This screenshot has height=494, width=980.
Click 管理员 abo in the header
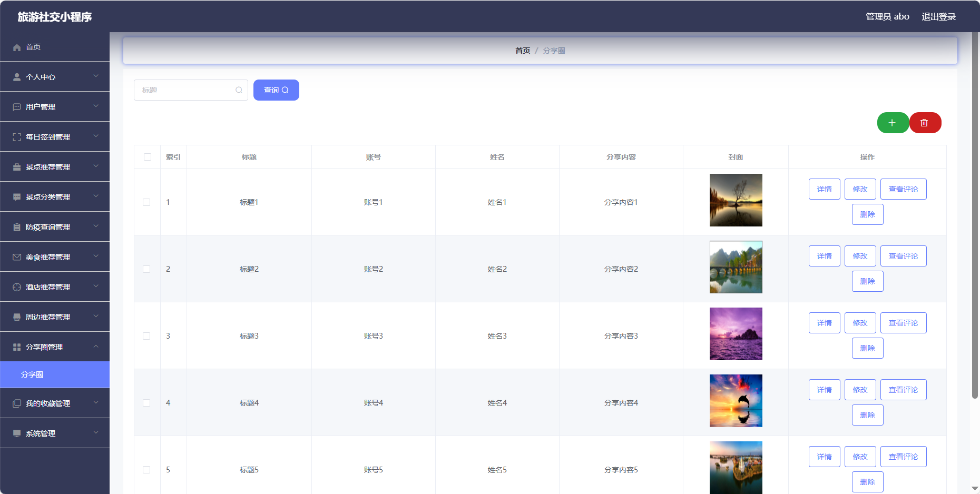(887, 16)
